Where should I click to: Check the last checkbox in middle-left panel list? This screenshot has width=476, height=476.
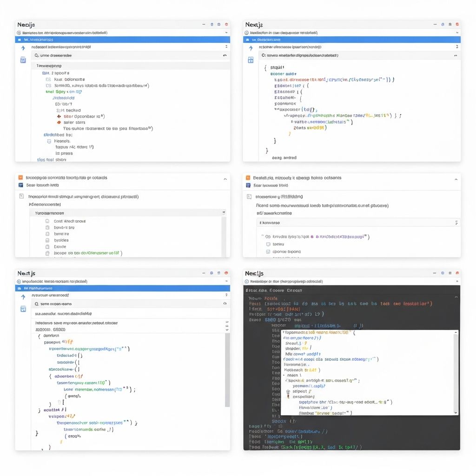coord(47,253)
